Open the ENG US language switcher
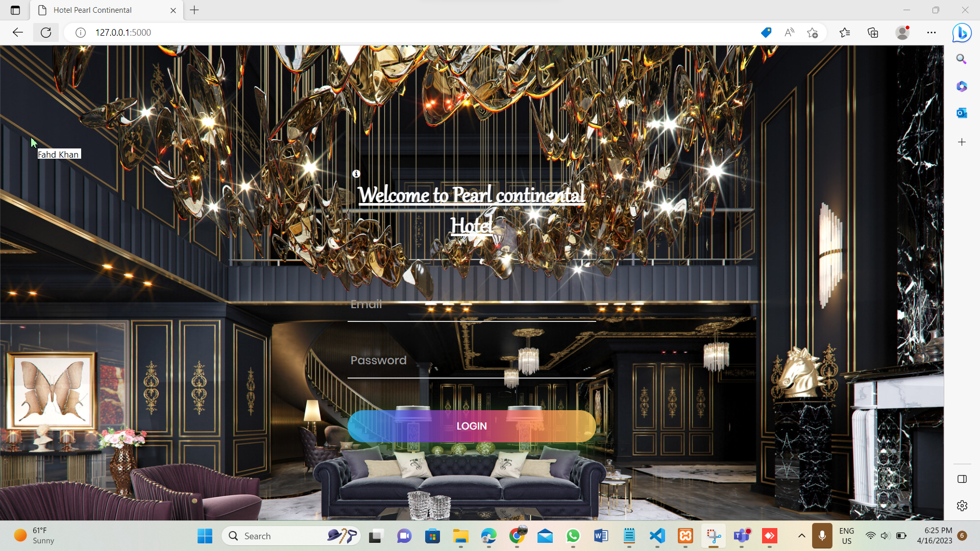980x551 pixels. (846, 536)
